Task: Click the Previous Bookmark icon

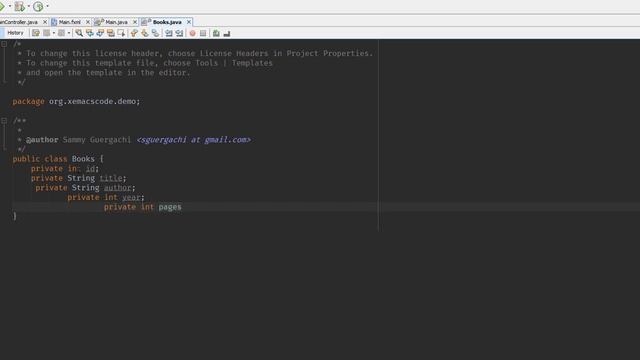Action: pyautogui.click(x=134, y=33)
